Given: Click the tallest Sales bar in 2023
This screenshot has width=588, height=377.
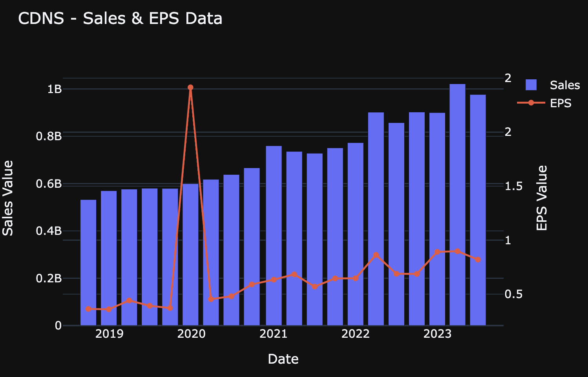Looking at the screenshot, I should point(457,205).
